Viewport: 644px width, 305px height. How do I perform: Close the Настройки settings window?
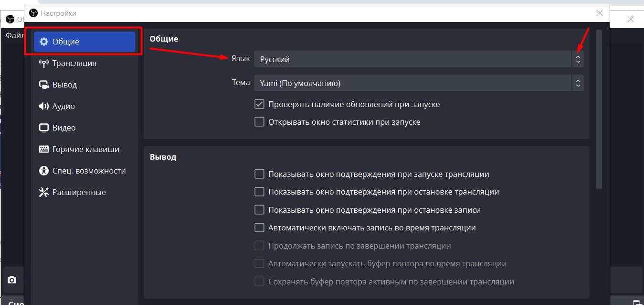599,13
